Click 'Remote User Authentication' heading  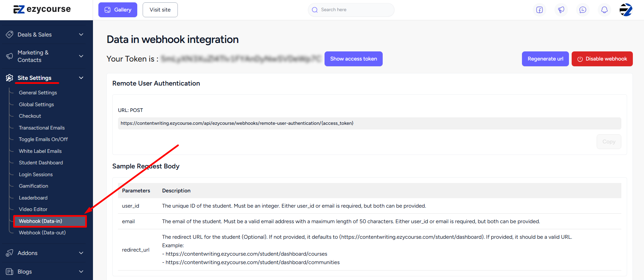pyautogui.click(x=156, y=83)
